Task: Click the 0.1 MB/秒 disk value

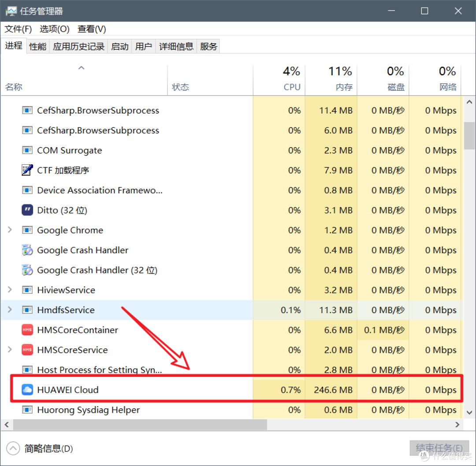Action: [384, 330]
